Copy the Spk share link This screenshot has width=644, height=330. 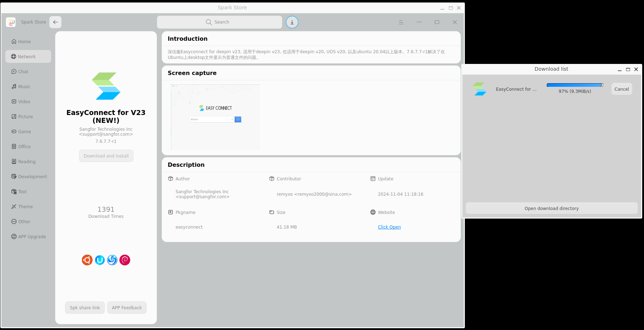pos(85,307)
